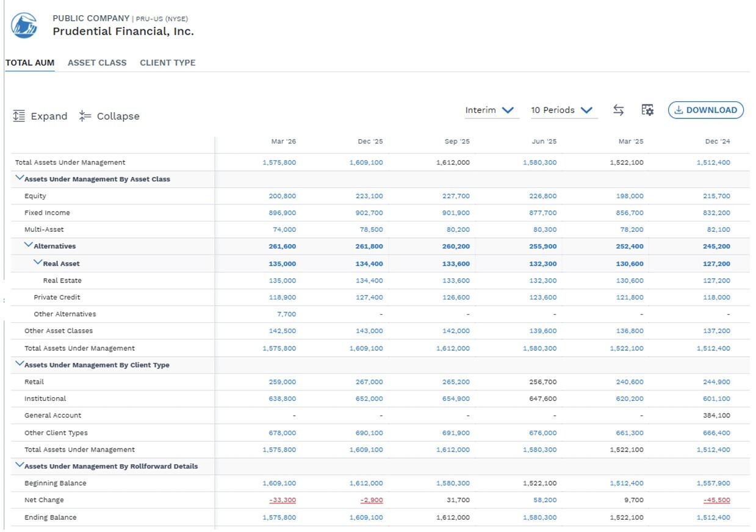Open the Interim frequency dropdown

pos(490,110)
